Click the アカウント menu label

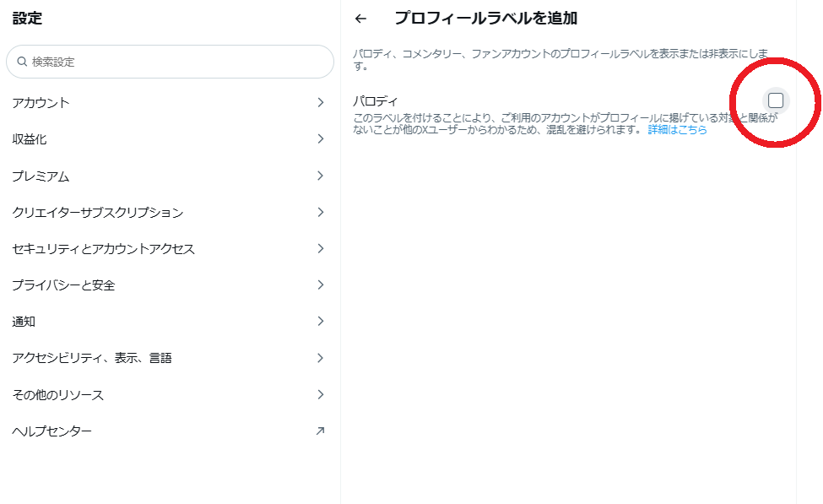[41, 103]
